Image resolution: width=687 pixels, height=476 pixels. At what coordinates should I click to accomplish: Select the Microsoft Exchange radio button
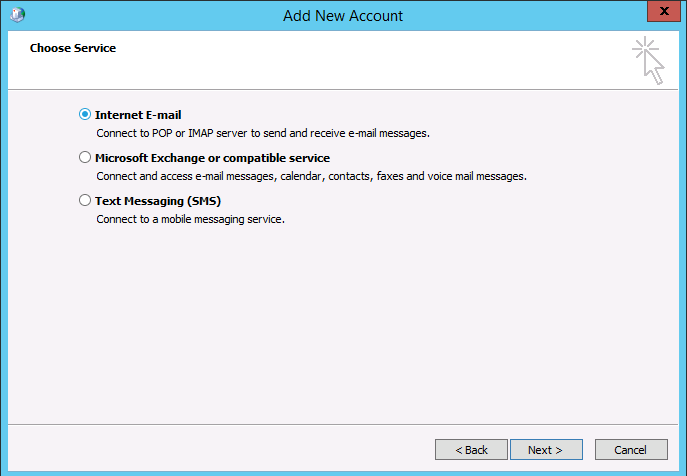click(85, 157)
